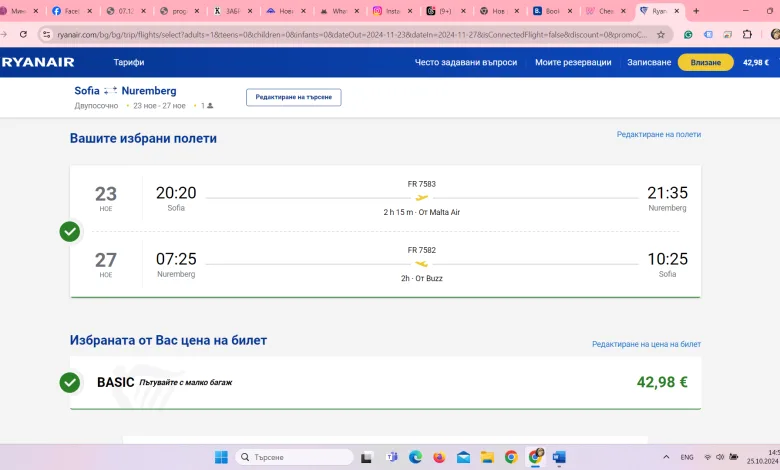Click the green checkmark next to BASIC fare
This screenshot has height=470, width=780.
tap(70, 382)
